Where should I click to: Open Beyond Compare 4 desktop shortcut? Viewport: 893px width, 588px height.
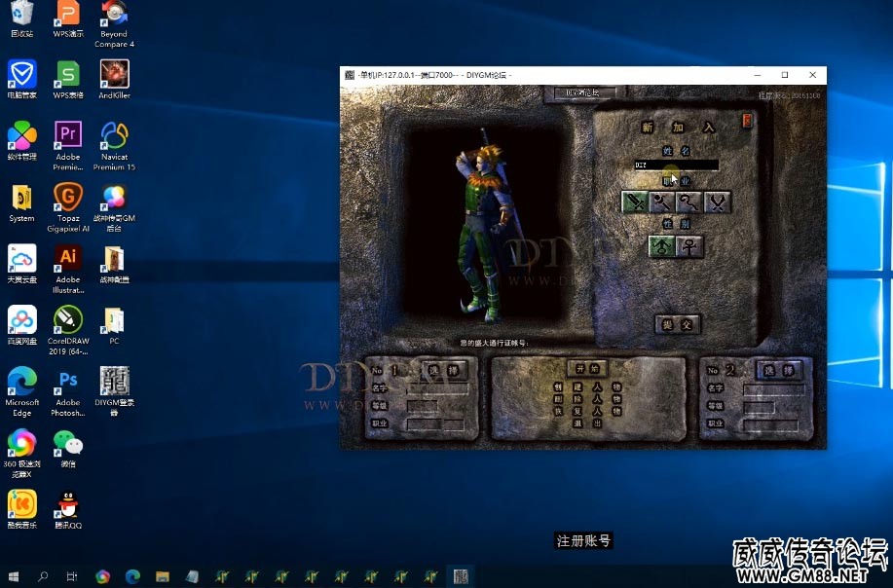coord(115,24)
